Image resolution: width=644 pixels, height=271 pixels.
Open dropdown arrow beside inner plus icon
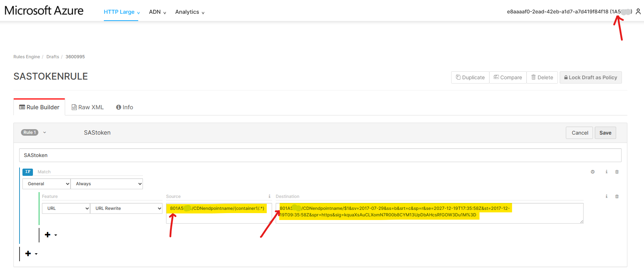click(56, 235)
